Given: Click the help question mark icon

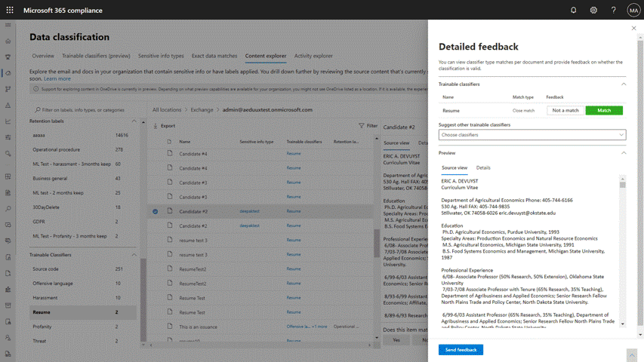Looking at the screenshot, I should 613,10.
